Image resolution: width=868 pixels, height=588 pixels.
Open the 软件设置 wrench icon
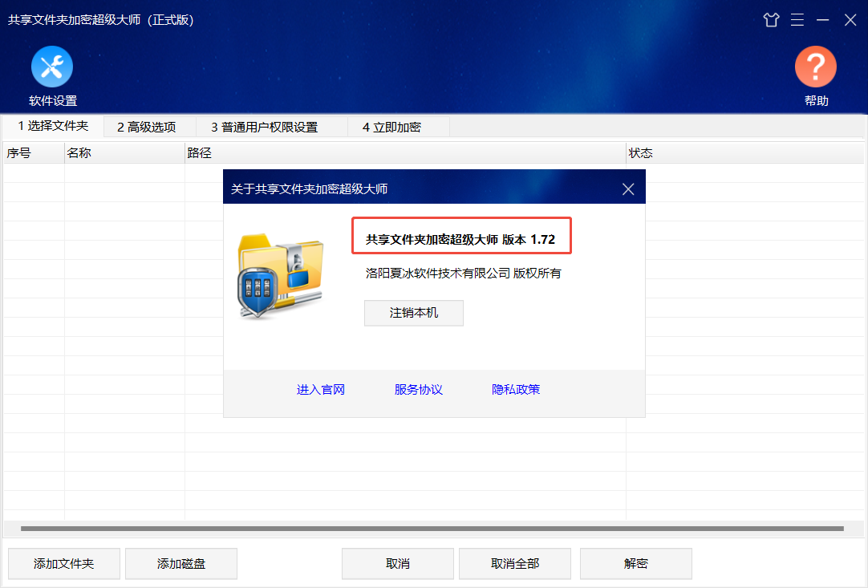pyautogui.click(x=52, y=67)
